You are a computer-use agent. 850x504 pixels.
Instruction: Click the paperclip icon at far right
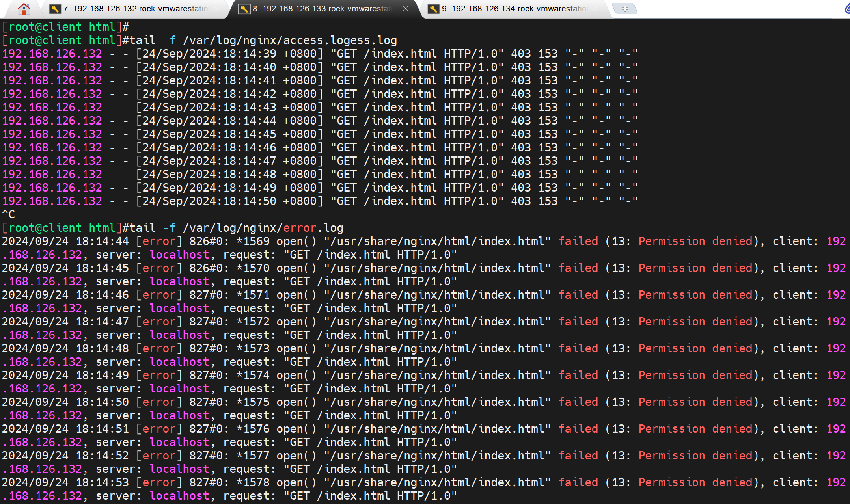847,9
